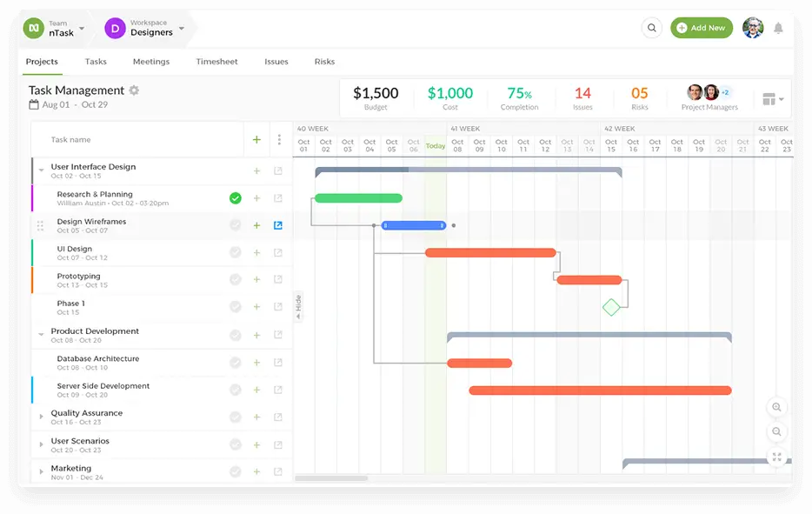
Task: Mark Prototyping task as complete
Action: (235, 280)
